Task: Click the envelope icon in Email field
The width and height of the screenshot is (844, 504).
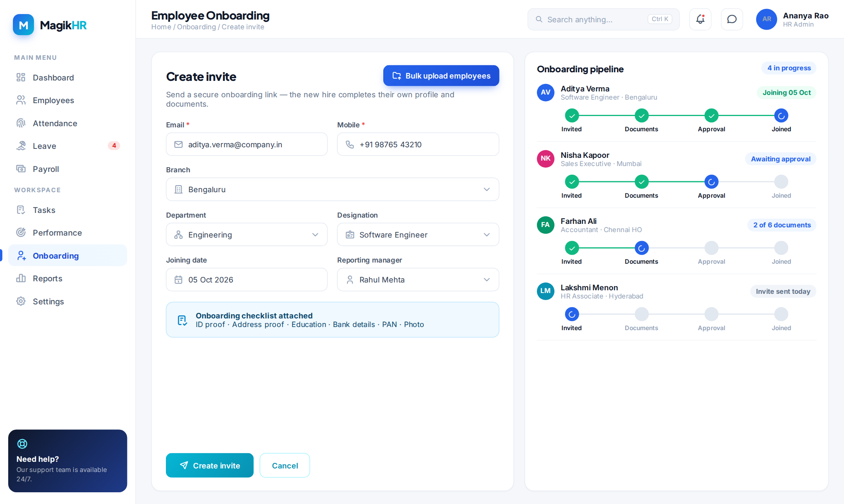Action: 179,145
